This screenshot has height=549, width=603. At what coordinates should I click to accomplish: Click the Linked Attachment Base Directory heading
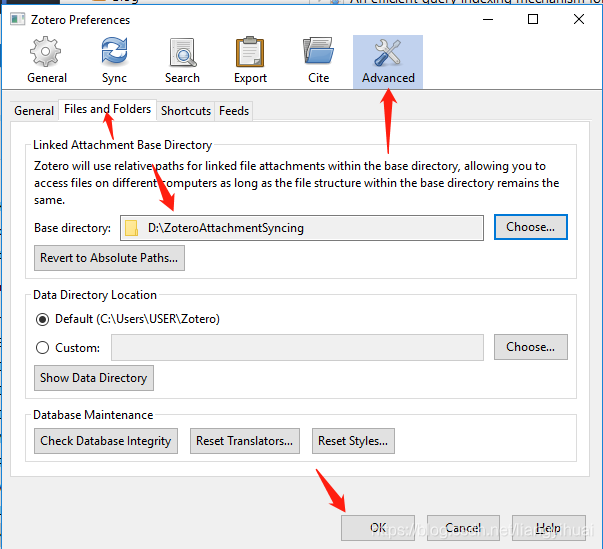coord(122,145)
